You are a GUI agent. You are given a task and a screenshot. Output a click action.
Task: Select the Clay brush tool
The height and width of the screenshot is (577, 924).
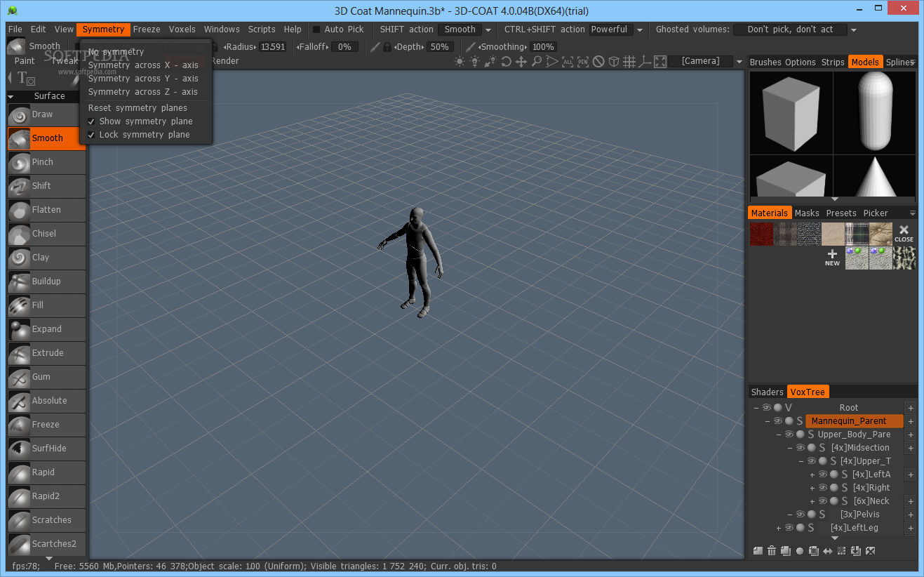tap(46, 258)
